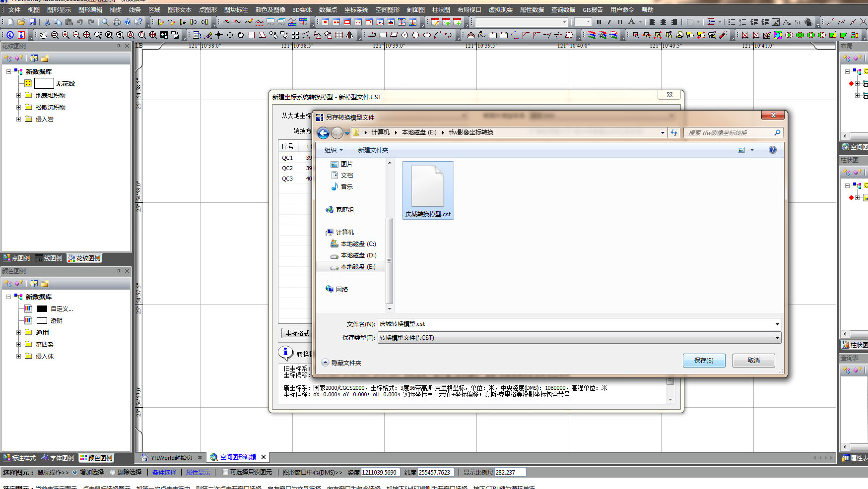Open the font size combo box
The image size is (868, 489).
(583, 22)
